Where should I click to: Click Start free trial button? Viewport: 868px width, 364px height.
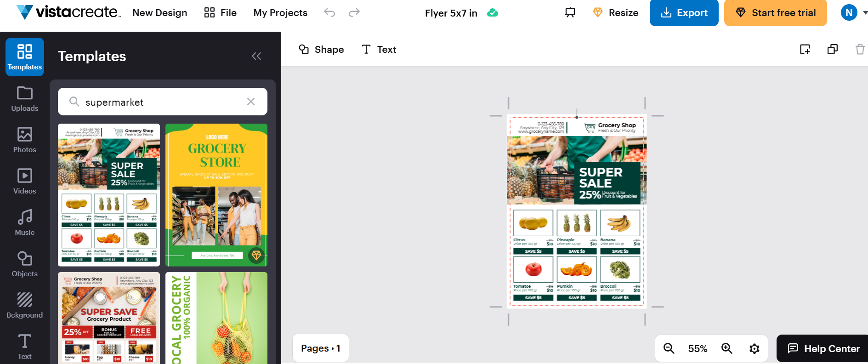tap(775, 13)
